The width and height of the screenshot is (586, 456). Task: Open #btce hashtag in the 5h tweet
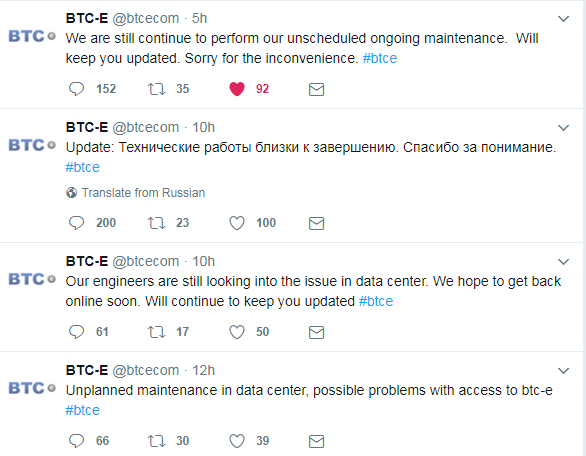pyautogui.click(x=380, y=58)
